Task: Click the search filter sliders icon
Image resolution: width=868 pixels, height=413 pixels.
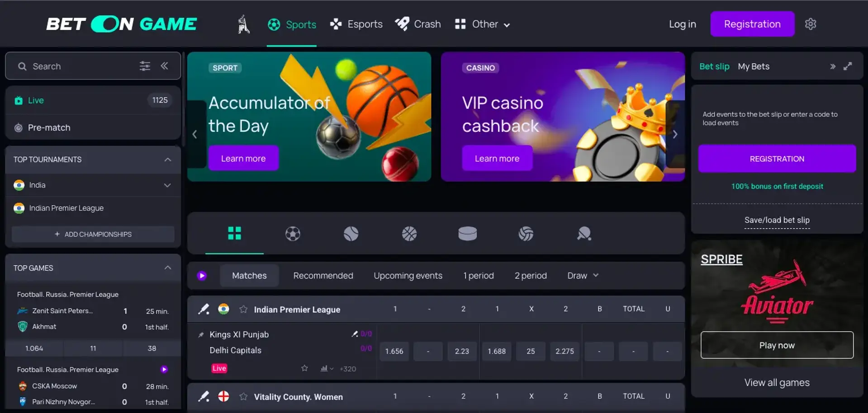Action: coord(145,66)
